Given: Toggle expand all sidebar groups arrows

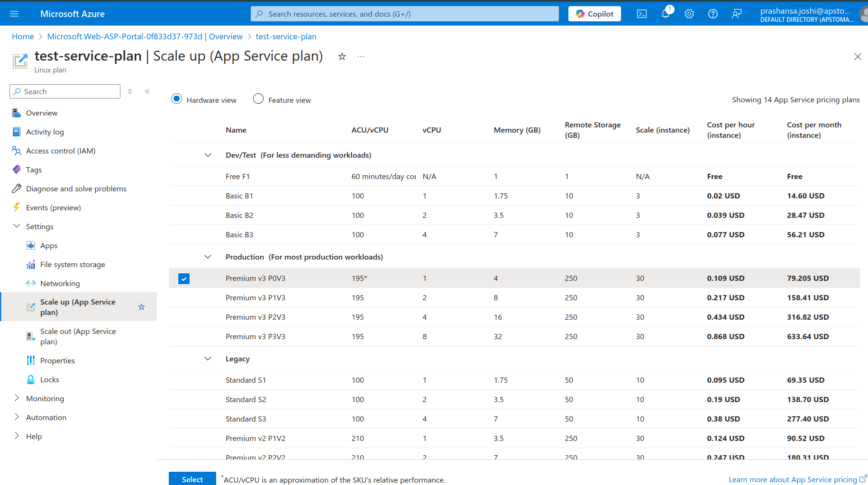Looking at the screenshot, I should pyautogui.click(x=130, y=91).
